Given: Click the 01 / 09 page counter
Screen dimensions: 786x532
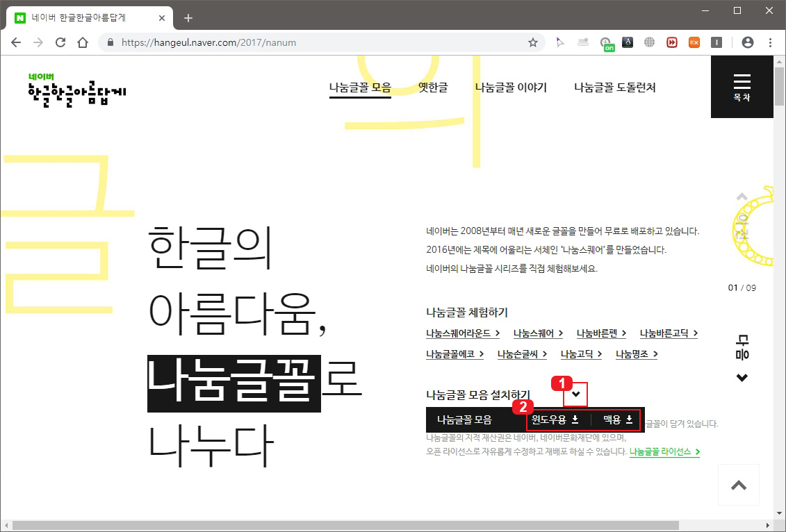Looking at the screenshot, I should (742, 288).
